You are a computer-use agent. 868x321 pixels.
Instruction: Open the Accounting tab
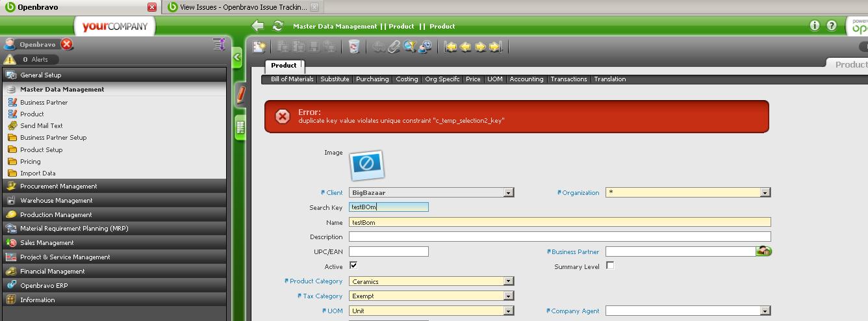[526, 79]
